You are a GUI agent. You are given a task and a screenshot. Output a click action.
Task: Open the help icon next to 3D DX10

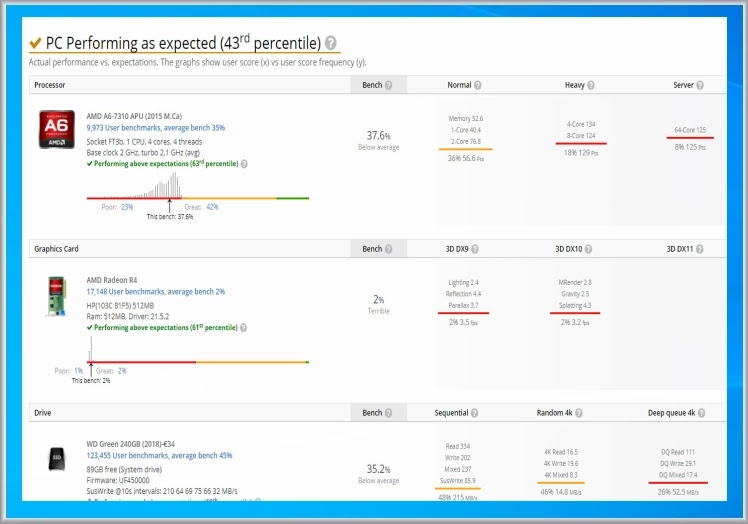[588, 249]
